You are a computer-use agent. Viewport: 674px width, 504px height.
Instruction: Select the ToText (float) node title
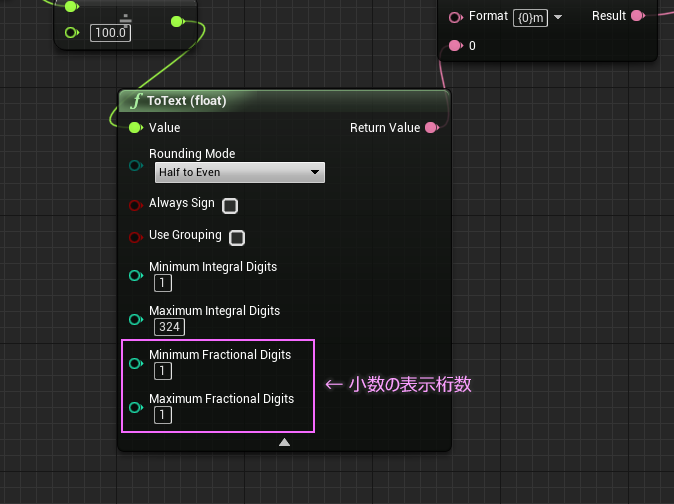click(187, 101)
